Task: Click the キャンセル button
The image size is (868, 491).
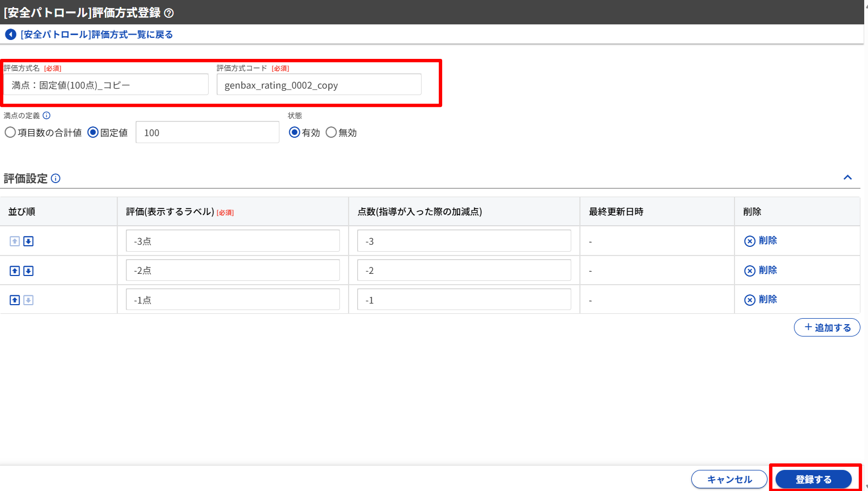Action: click(729, 479)
